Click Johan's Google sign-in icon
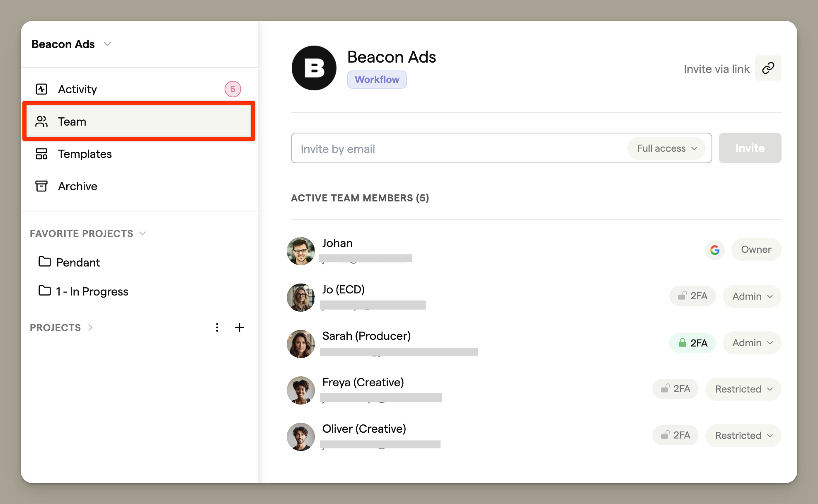Viewport: 818px width, 504px height. 714,250
